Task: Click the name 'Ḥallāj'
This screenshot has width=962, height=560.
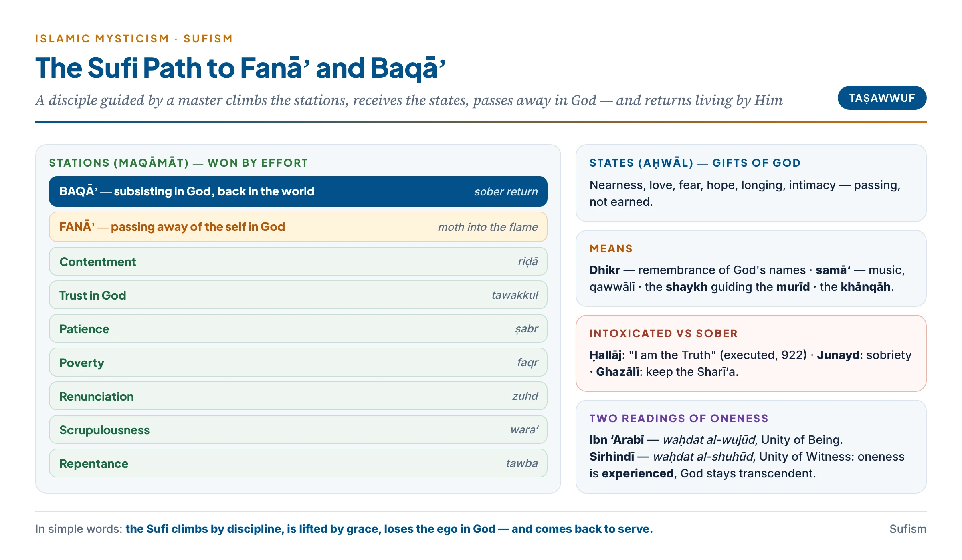Action: [605, 355]
